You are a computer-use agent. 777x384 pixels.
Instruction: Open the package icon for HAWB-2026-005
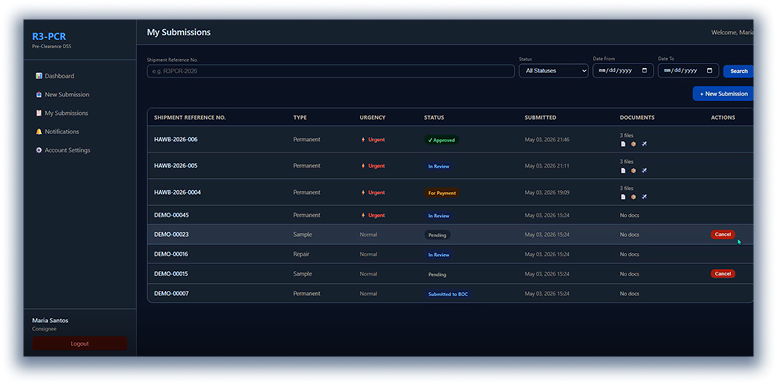click(x=633, y=170)
